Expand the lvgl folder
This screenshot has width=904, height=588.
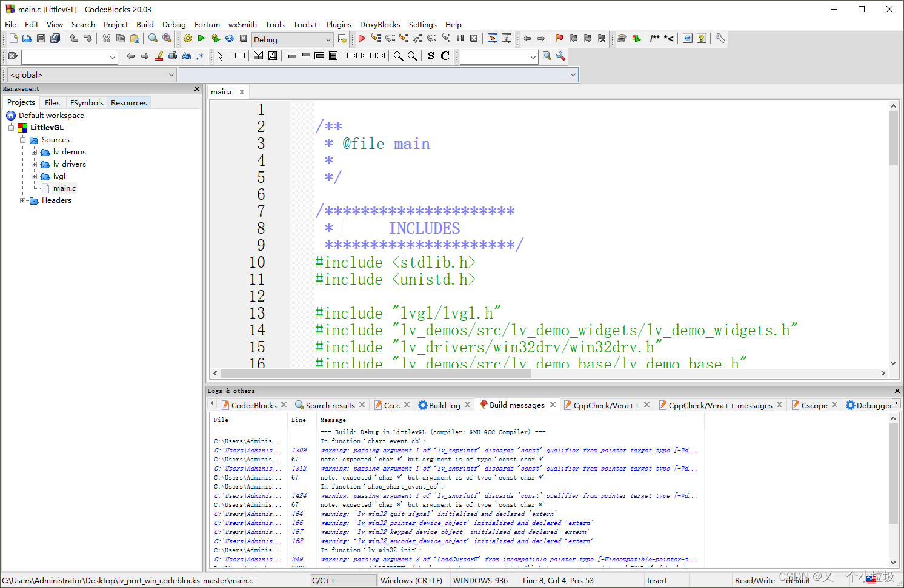click(35, 176)
